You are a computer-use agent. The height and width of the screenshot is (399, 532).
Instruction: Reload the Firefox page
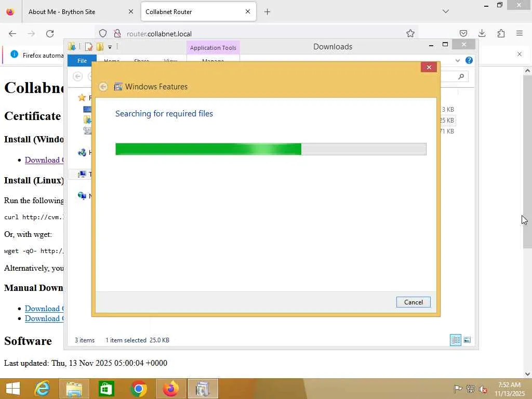pyautogui.click(x=50, y=34)
